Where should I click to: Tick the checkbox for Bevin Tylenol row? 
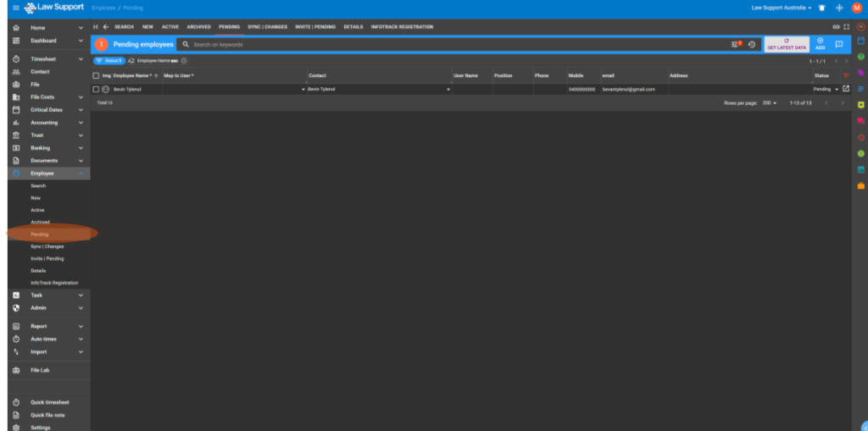(x=96, y=89)
